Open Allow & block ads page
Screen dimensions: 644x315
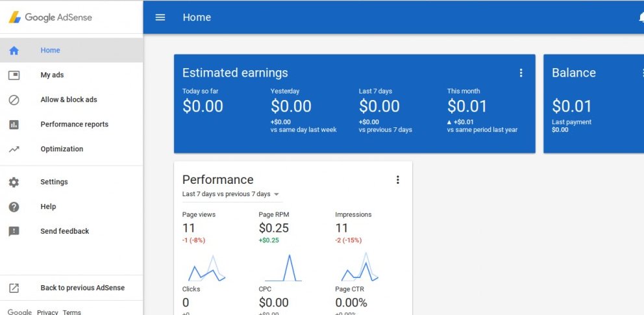(71, 99)
